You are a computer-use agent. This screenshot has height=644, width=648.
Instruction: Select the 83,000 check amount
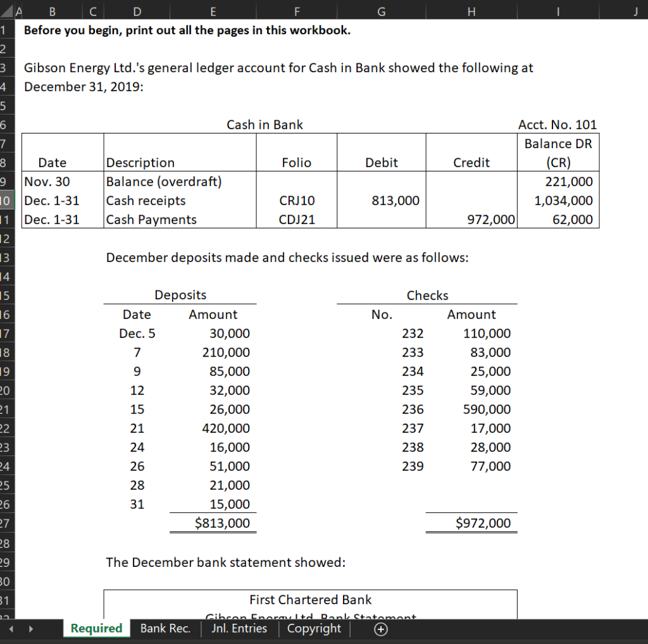471,352
